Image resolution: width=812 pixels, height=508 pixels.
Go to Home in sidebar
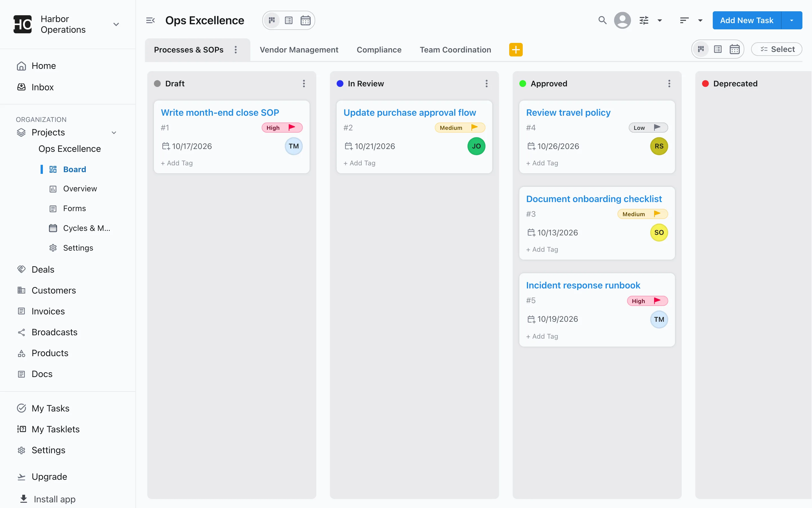pyautogui.click(x=44, y=66)
